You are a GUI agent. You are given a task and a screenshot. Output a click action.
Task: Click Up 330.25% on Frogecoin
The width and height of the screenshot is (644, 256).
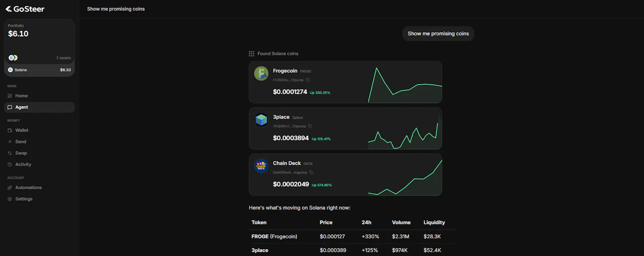(x=320, y=93)
